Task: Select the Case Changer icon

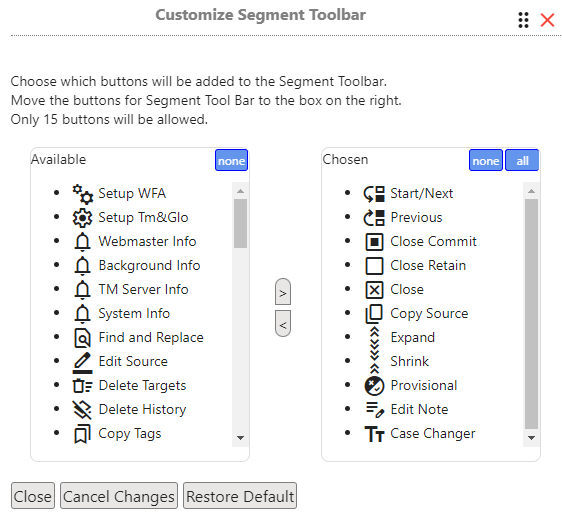Action: (x=374, y=434)
